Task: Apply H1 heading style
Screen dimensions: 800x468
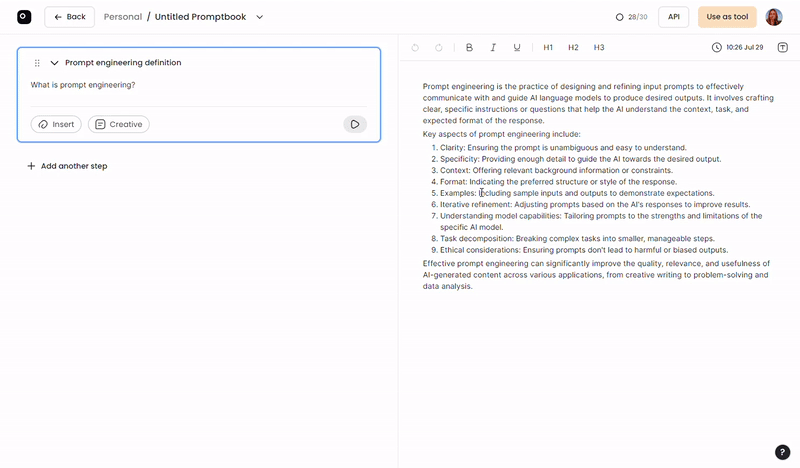Action: click(x=548, y=47)
